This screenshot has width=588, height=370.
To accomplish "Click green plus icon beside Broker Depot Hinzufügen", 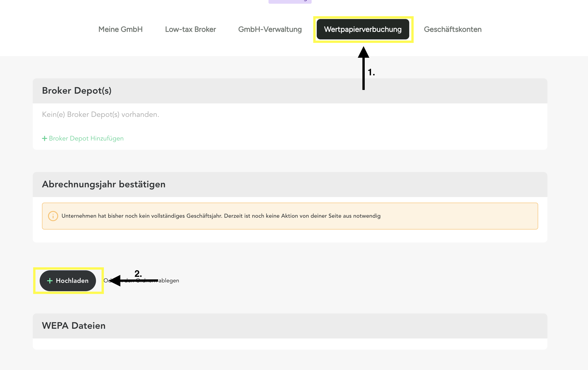I will click(x=45, y=138).
